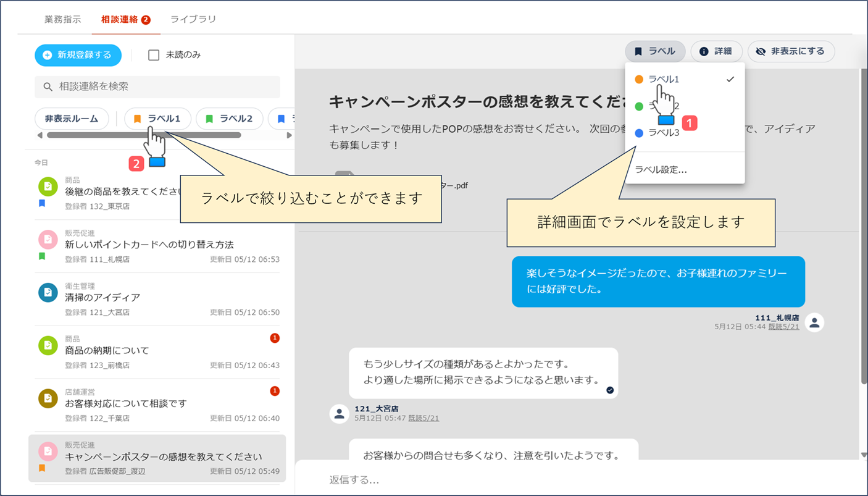Viewport: 868px width, 496px height.
Task: Click the info icon in 詳細 button
Action: point(704,52)
